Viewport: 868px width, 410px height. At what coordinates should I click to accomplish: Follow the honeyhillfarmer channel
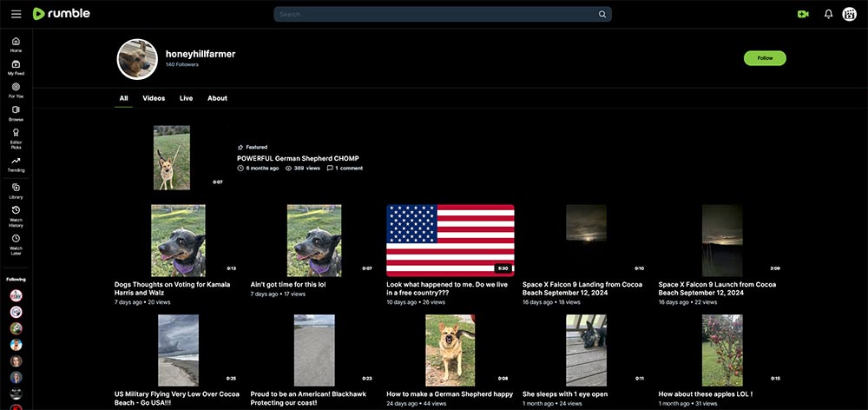pyautogui.click(x=765, y=58)
